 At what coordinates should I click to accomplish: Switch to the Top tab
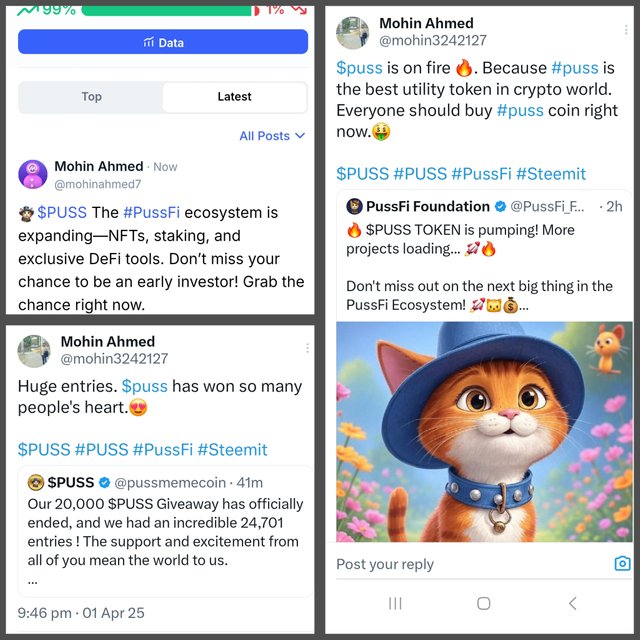tap(91, 97)
